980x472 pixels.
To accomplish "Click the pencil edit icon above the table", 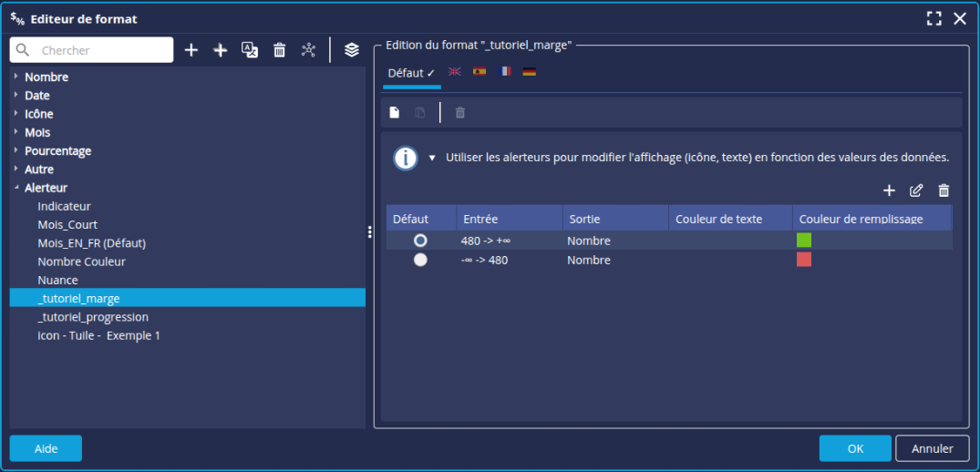I will coord(916,190).
